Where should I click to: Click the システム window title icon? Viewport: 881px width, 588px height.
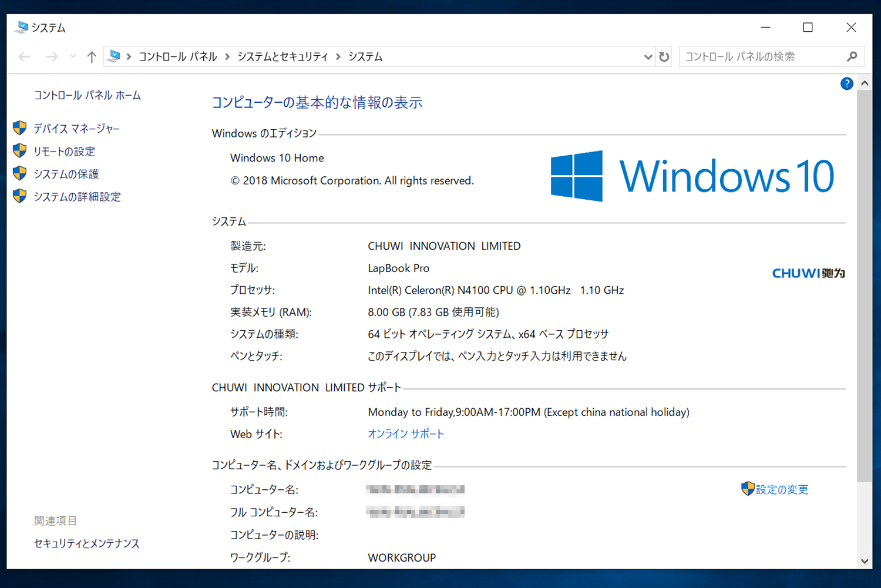pos(22,27)
